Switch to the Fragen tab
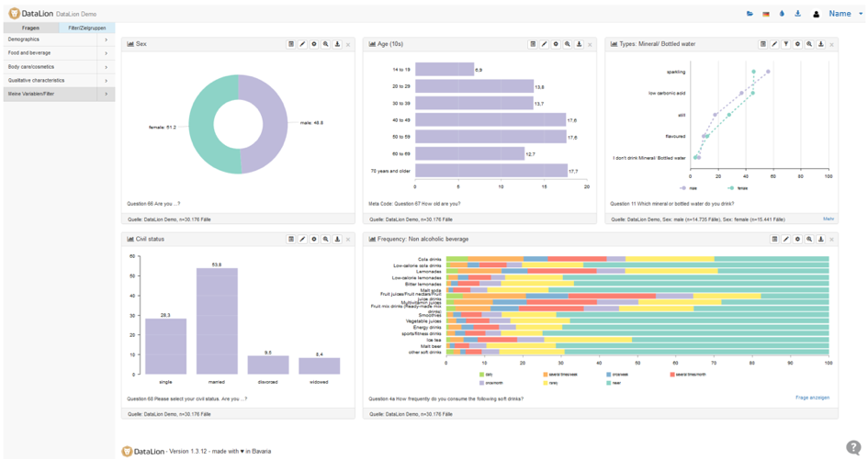Screen dimensions: 868x460 point(31,28)
